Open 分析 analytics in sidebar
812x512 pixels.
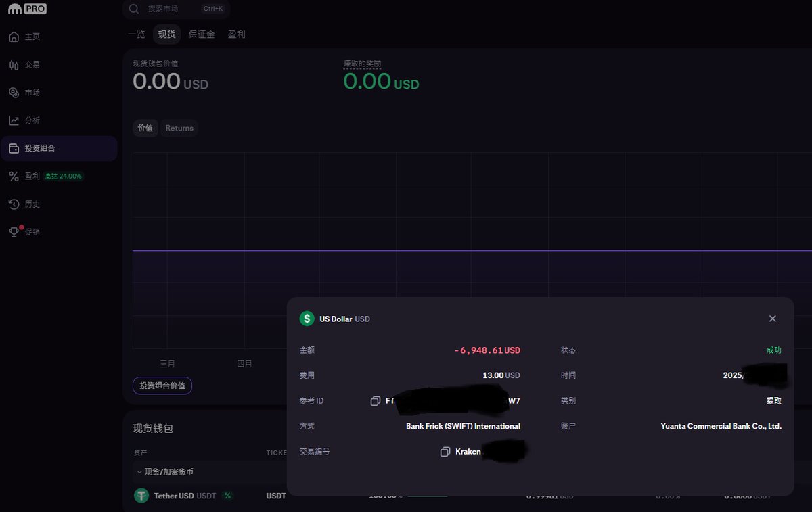(32, 120)
